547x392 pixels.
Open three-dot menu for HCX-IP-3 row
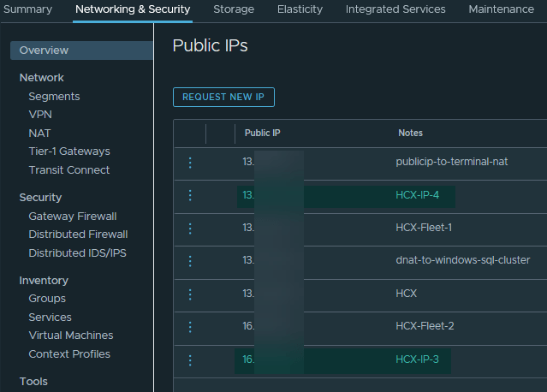pyautogui.click(x=190, y=359)
